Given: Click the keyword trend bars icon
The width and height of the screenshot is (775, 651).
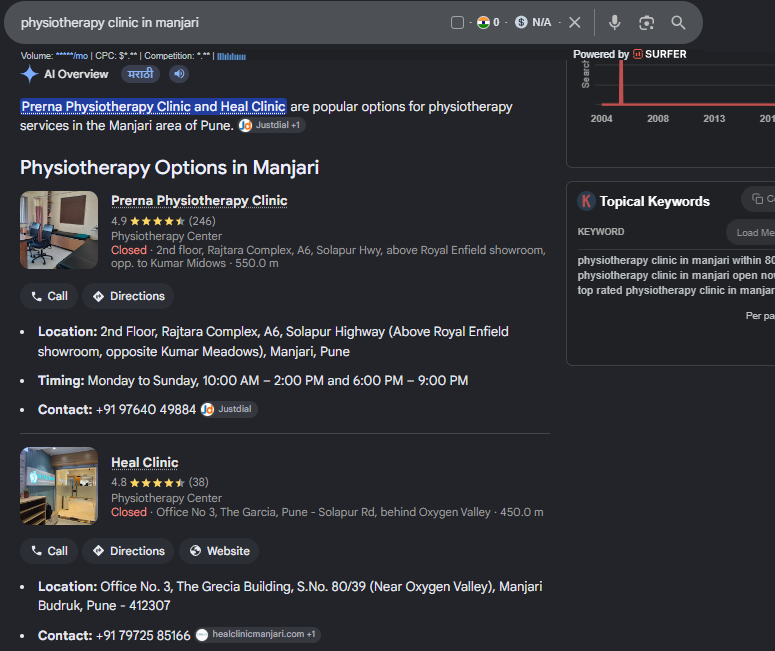Looking at the screenshot, I should pyautogui.click(x=231, y=56).
